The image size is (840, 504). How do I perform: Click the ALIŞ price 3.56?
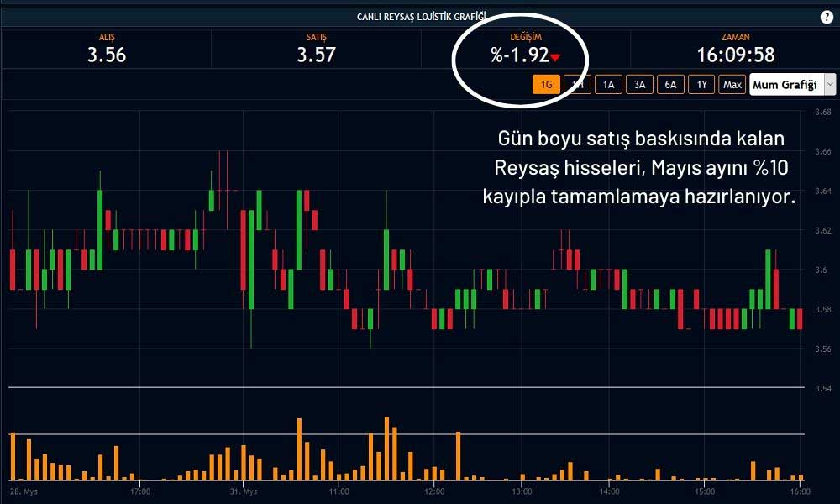click(107, 55)
